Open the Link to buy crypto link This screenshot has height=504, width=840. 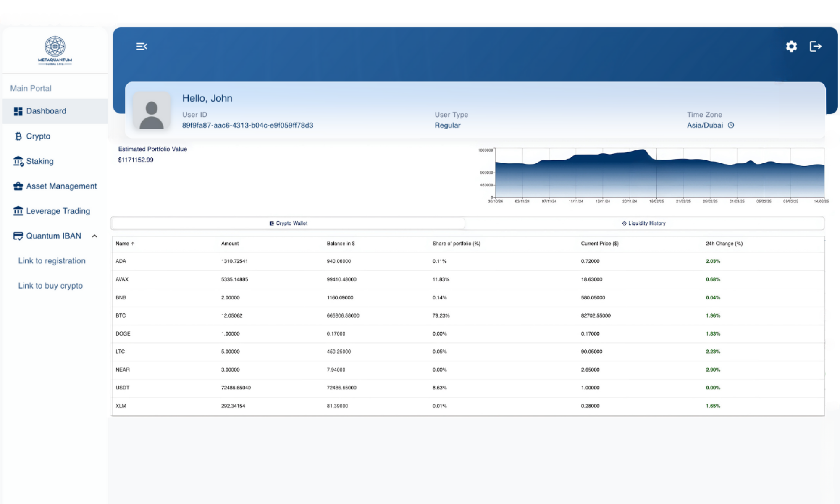50,286
